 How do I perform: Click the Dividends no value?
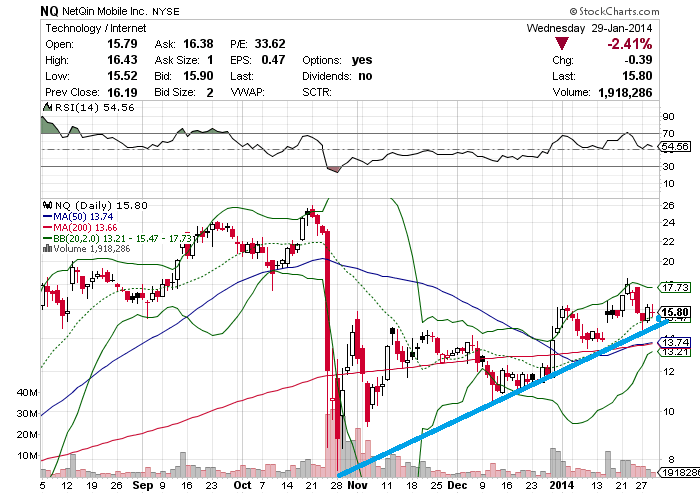(365, 76)
